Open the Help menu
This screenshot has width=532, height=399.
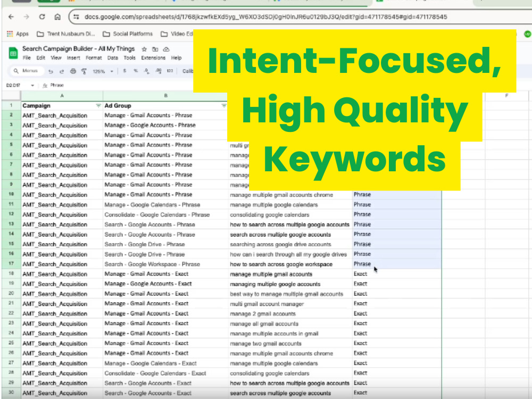click(x=176, y=58)
